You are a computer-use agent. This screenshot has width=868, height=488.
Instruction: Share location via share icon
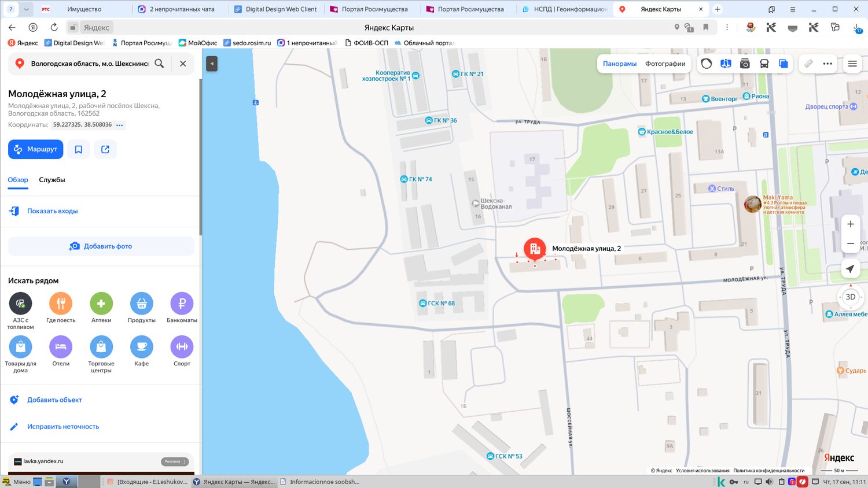105,149
